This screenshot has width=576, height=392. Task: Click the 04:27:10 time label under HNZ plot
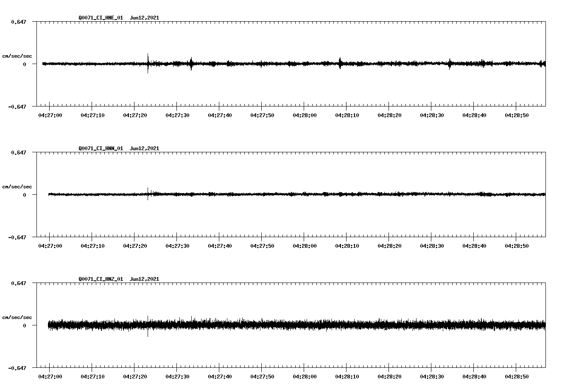(x=92, y=377)
